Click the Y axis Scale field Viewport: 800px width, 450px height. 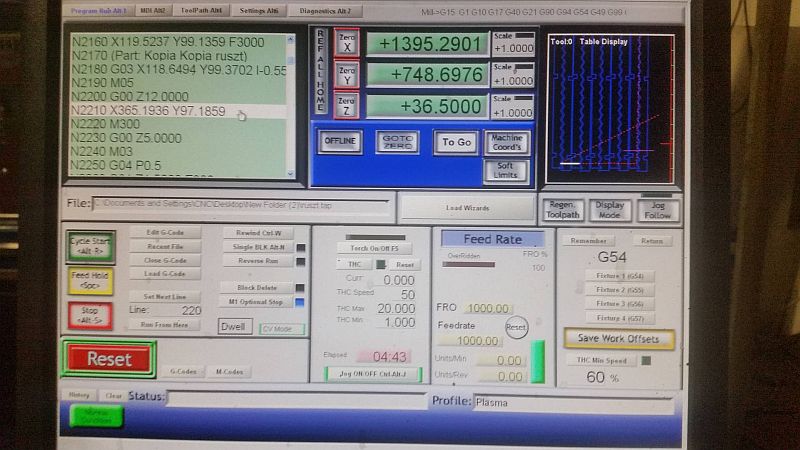click(x=513, y=81)
